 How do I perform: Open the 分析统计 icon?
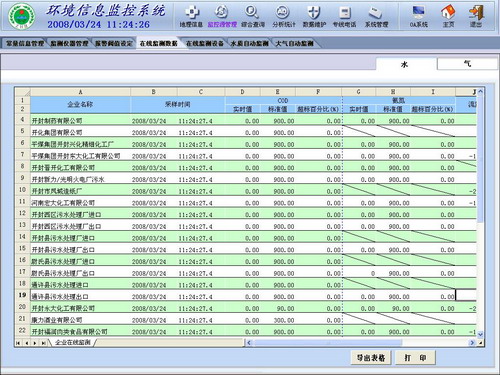283,12
